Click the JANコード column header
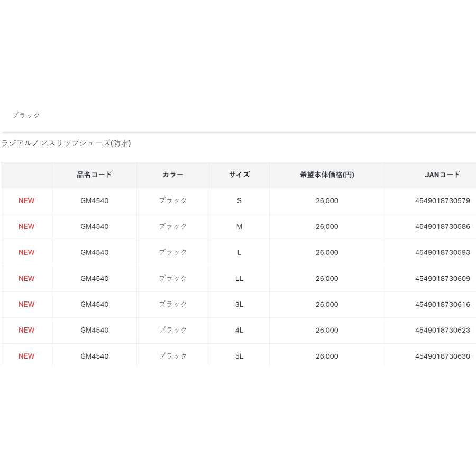This screenshot has width=476, height=476. pos(442,175)
